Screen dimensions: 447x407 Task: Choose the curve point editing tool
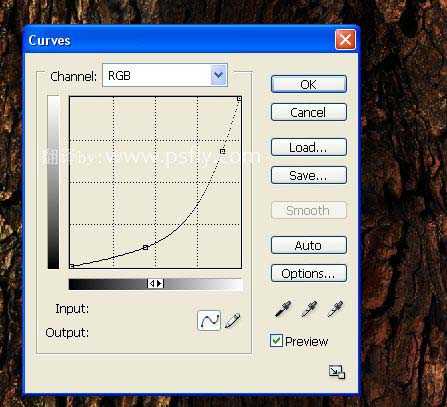(x=209, y=320)
